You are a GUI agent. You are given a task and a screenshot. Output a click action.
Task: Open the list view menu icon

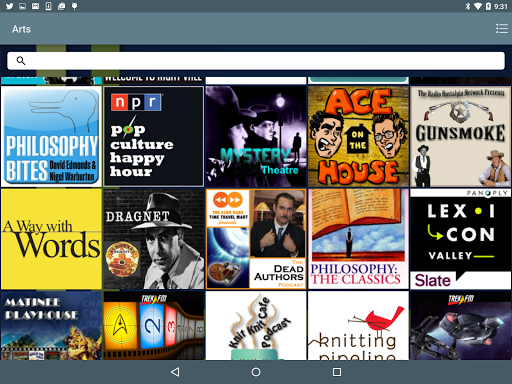tap(501, 29)
